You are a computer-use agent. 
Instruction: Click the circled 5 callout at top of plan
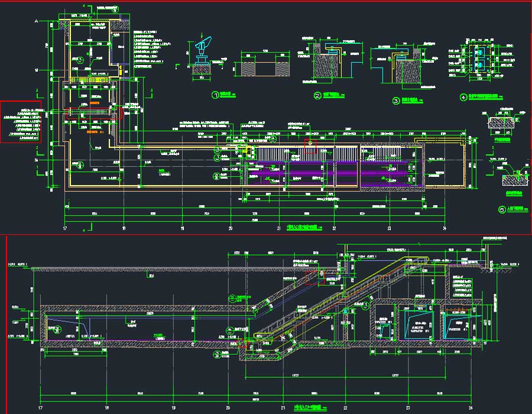[x=115, y=9]
